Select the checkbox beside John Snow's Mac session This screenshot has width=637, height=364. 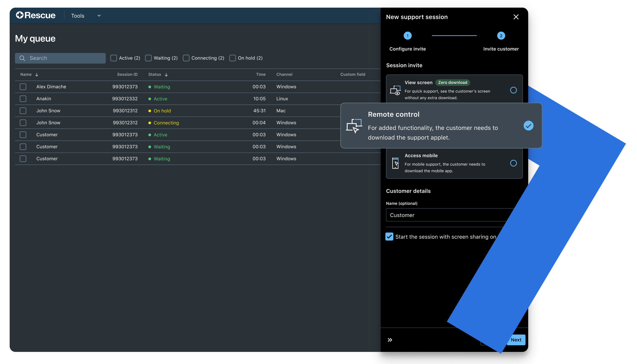coord(23,111)
